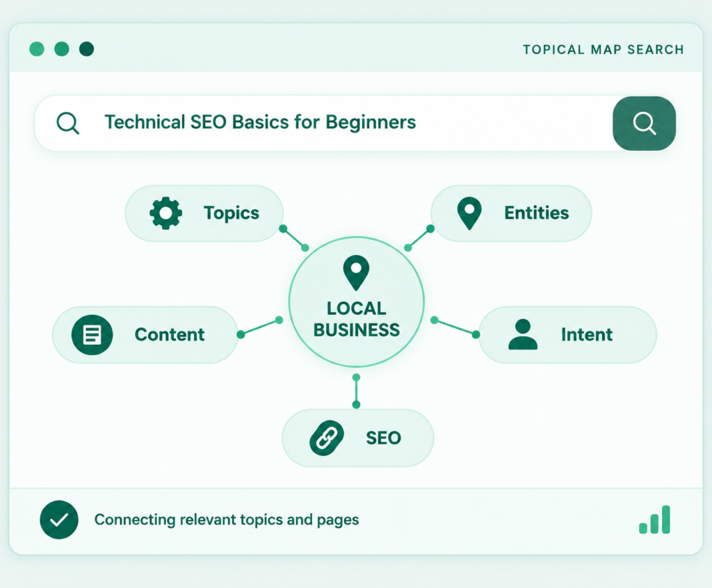Select the LOCAL BUSINESS center text
Screen dimensions: 712x588
[x=357, y=319]
